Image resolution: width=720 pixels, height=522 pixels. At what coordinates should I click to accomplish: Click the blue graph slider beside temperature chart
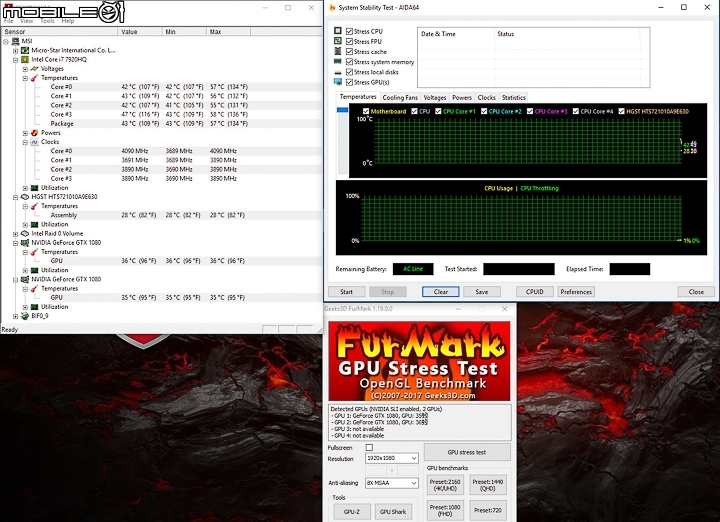343,110
